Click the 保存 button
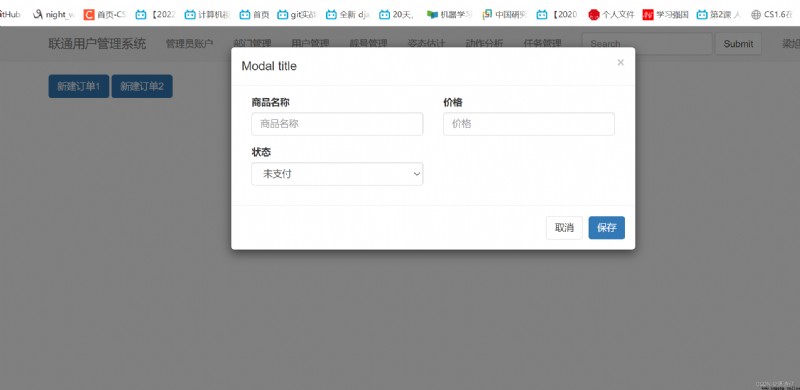The height and width of the screenshot is (390, 800). [x=607, y=228]
